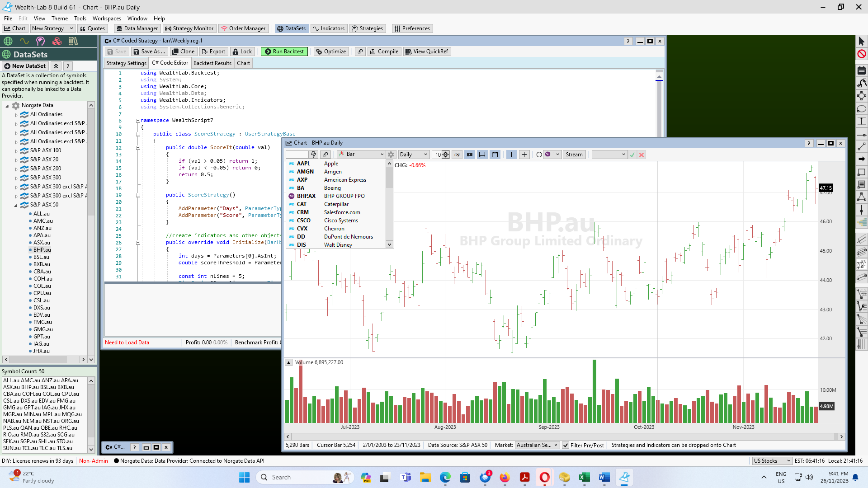
Task: Click the red no-entry drawing toolbar icon
Action: pyautogui.click(x=862, y=54)
